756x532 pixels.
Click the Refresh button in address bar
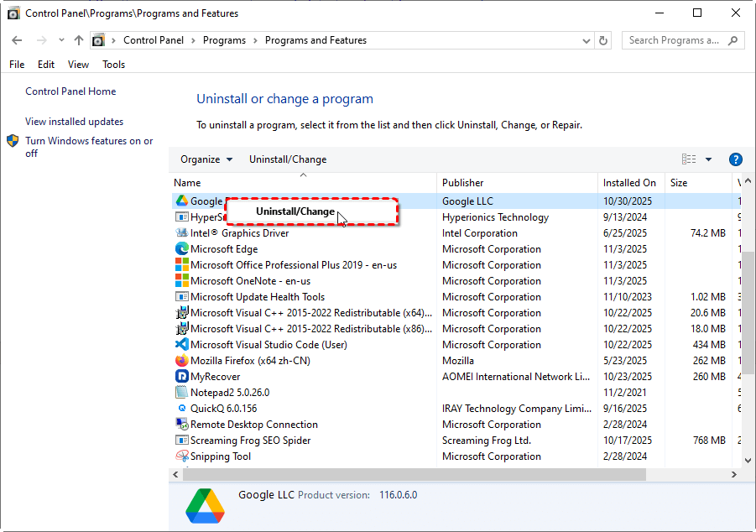tap(603, 40)
